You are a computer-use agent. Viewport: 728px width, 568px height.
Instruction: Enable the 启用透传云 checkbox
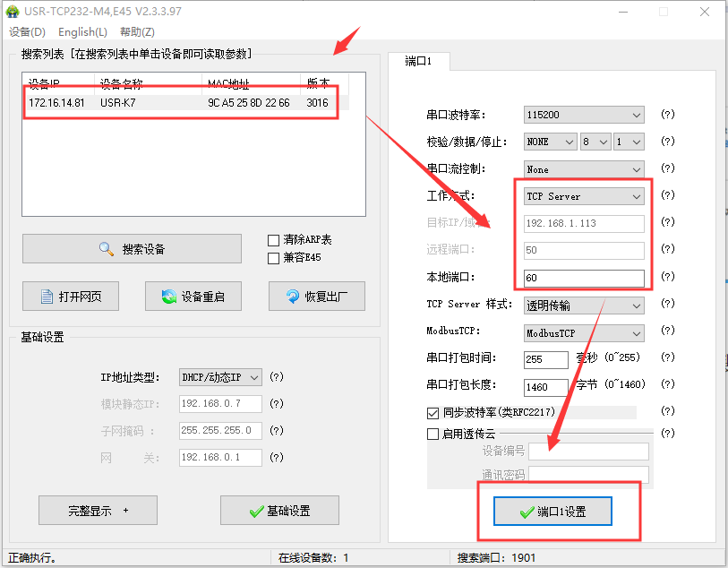pos(434,434)
